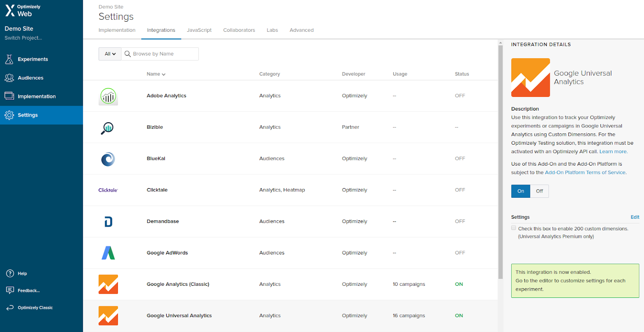
Task: Click 'Partner' developer cell for Bizible
Action: [x=351, y=127]
